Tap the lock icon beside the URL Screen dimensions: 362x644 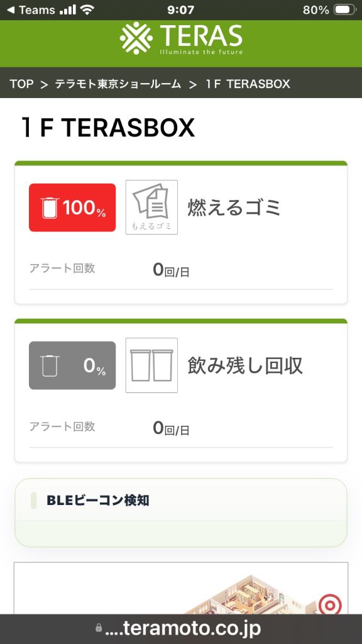[x=99, y=628]
